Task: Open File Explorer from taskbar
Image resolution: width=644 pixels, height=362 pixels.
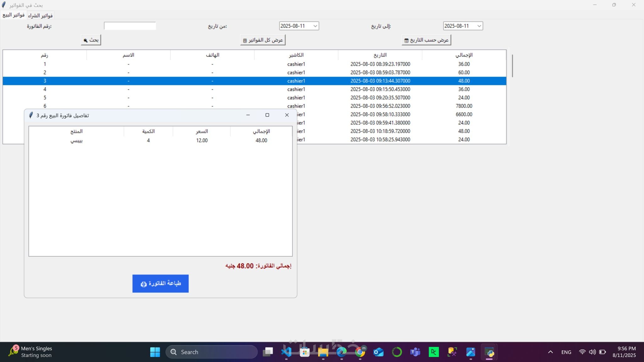Action: coord(323,352)
